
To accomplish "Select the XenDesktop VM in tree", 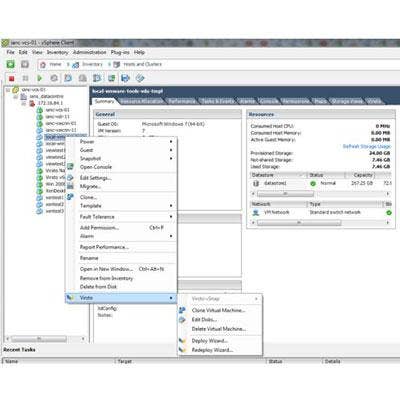I will (55, 191).
